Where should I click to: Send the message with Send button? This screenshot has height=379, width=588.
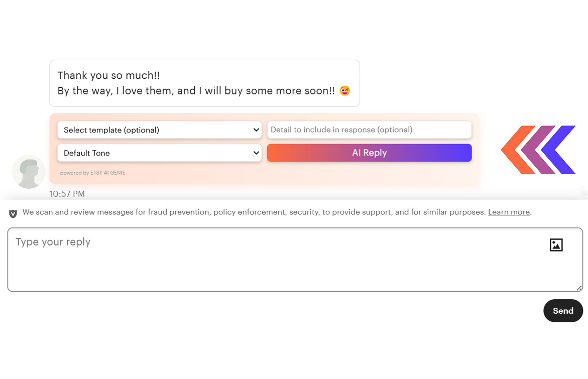[x=562, y=311]
